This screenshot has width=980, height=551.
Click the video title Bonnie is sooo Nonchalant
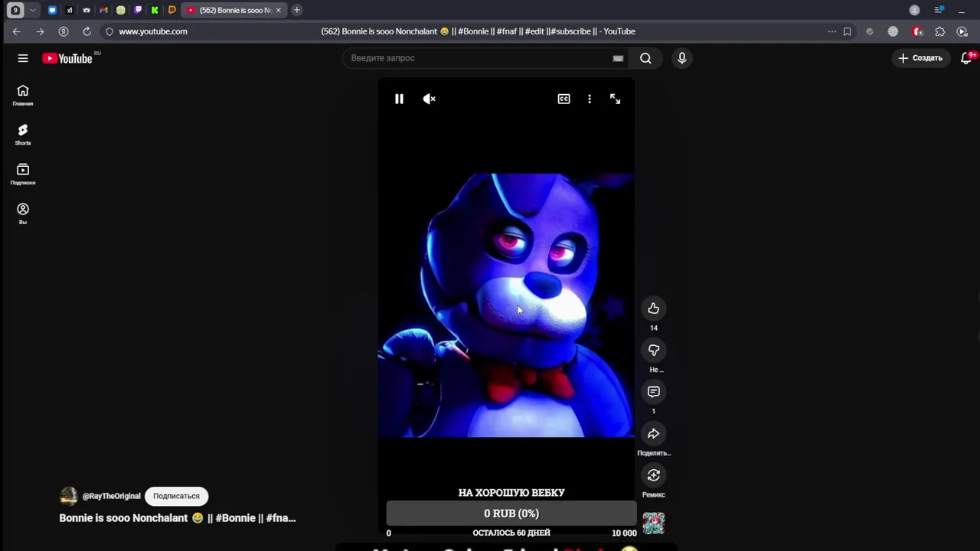178,518
